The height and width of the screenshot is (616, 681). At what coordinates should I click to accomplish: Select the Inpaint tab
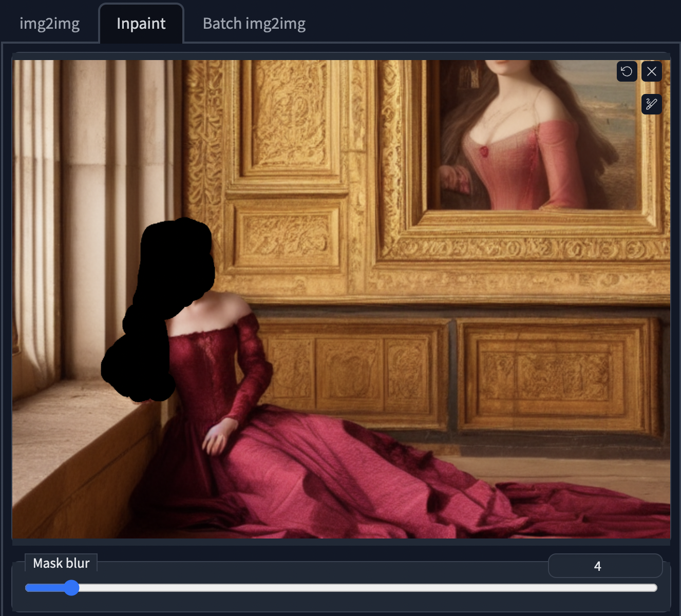point(141,24)
